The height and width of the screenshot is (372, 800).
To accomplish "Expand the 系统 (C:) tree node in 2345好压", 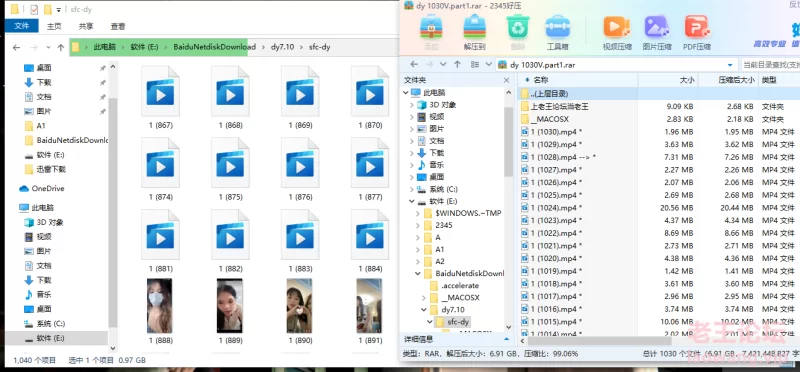I will coord(412,189).
